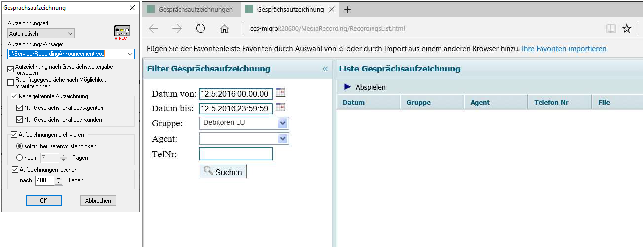The width and height of the screenshot is (644, 249).
Task: Collapse the Filter Gesprächsaufzeichnung panel
Action: click(325, 69)
